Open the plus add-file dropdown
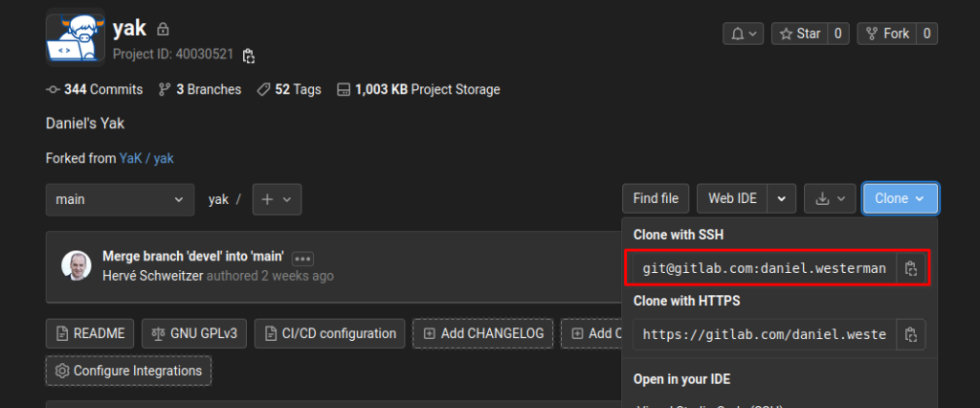The image size is (980, 408). click(277, 199)
